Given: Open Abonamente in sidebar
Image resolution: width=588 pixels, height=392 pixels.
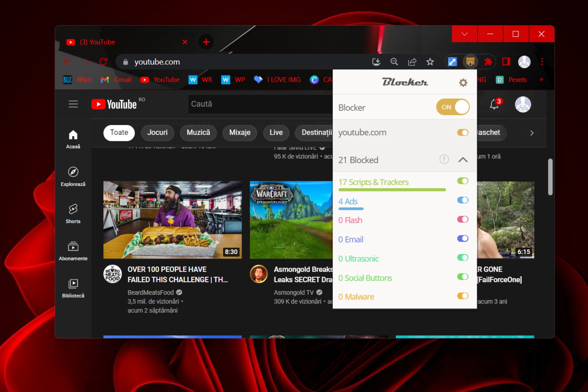Looking at the screenshot, I should pos(73,251).
